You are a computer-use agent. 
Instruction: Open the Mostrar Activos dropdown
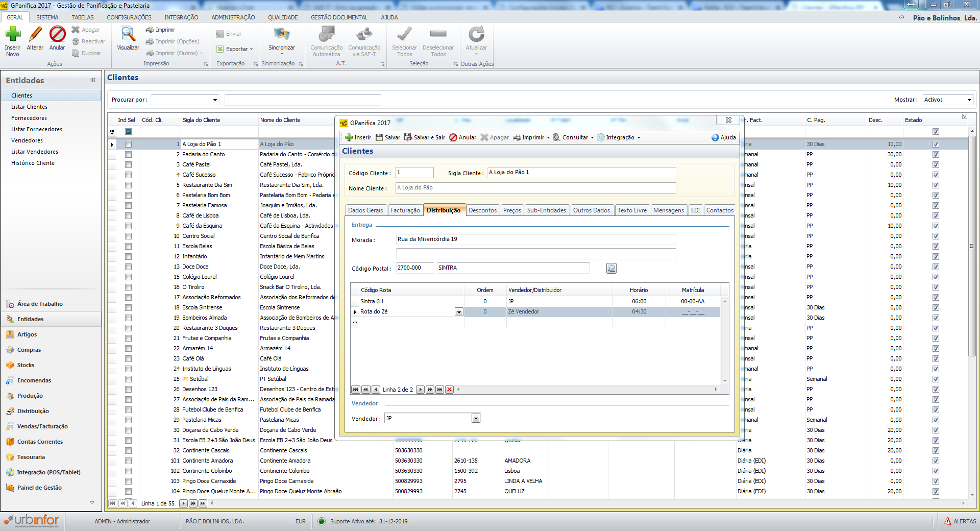969,100
